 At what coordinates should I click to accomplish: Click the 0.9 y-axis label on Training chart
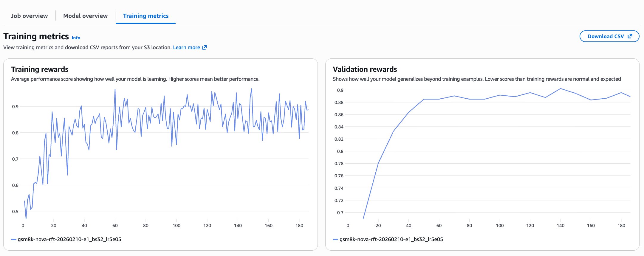tap(15, 107)
